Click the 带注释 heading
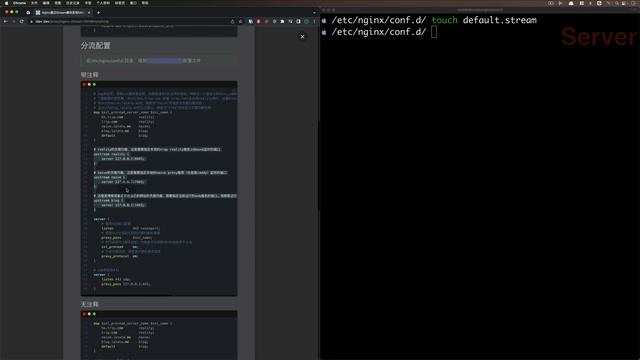This screenshot has height=360, width=640. click(x=89, y=75)
